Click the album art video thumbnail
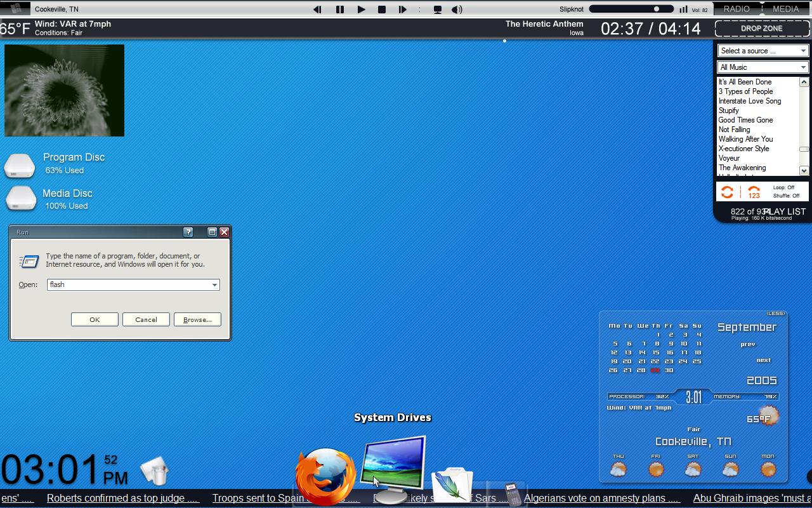 coord(64,90)
